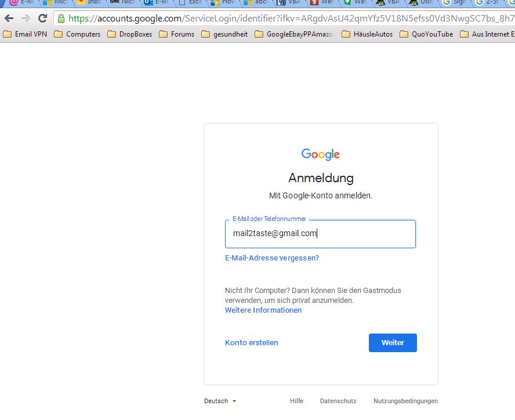Switch to the 'Micr' Microsoft tab
This screenshot has height=420, width=515.
pos(56,3)
